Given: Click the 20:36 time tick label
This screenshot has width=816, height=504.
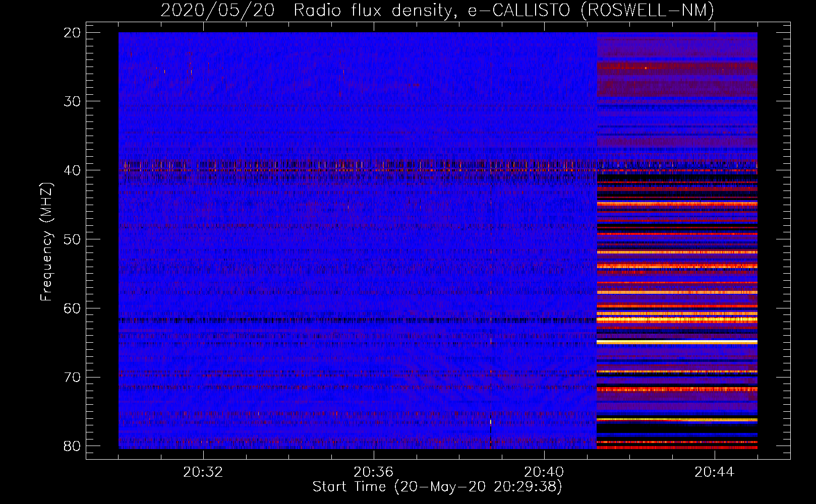Looking at the screenshot, I should pyautogui.click(x=374, y=472).
